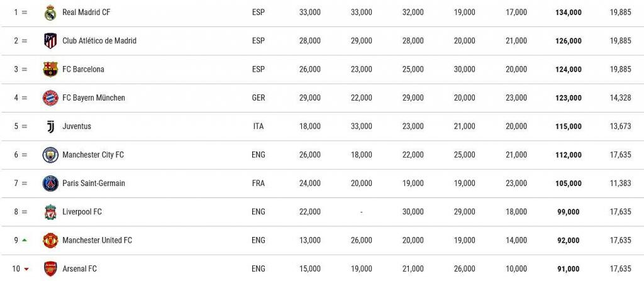
Task: Click Real Madrid's total of 134,000
Action: coord(568,12)
